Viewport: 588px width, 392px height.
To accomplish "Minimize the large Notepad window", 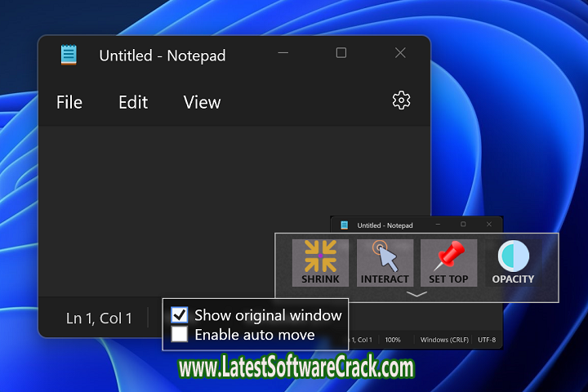I will [283, 53].
